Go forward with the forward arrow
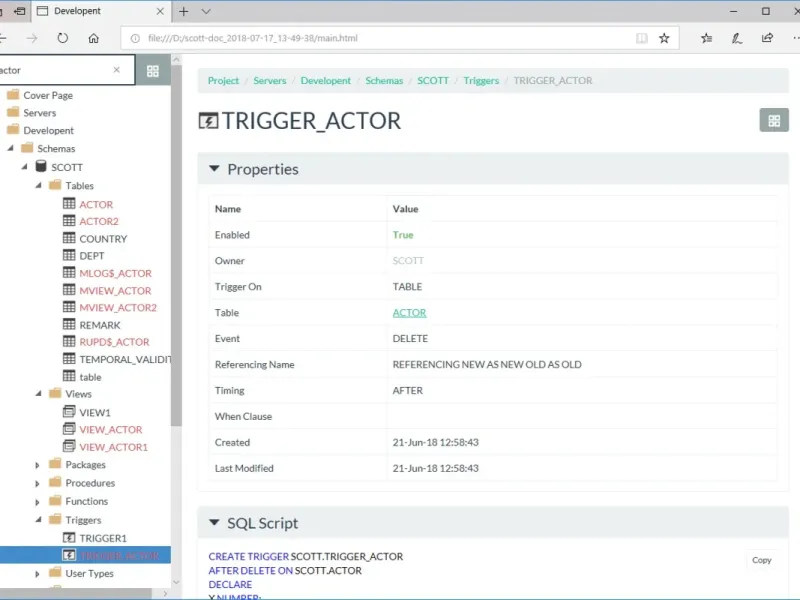This screenshot has height=600, width=800. [32, 38]
